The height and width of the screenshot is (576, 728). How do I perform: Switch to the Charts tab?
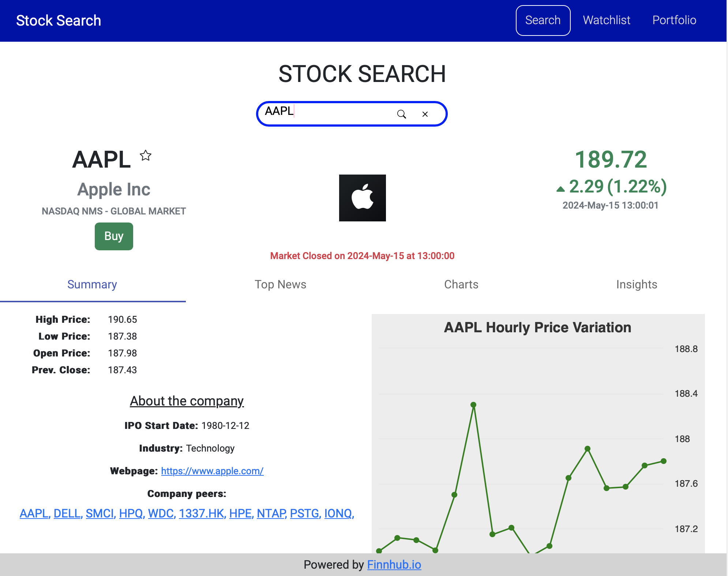click(461, 284)
